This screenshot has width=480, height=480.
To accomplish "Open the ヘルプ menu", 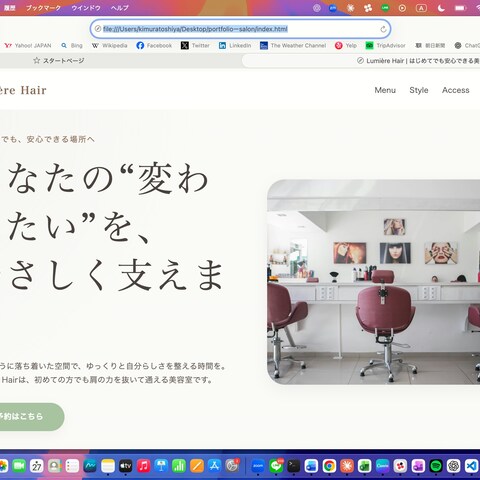I will pos(120,8).
